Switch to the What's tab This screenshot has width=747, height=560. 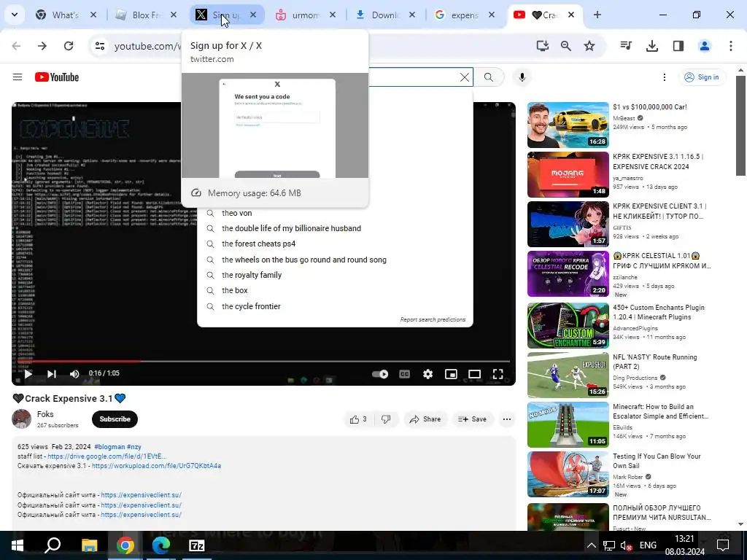click(x=66, y=15)
